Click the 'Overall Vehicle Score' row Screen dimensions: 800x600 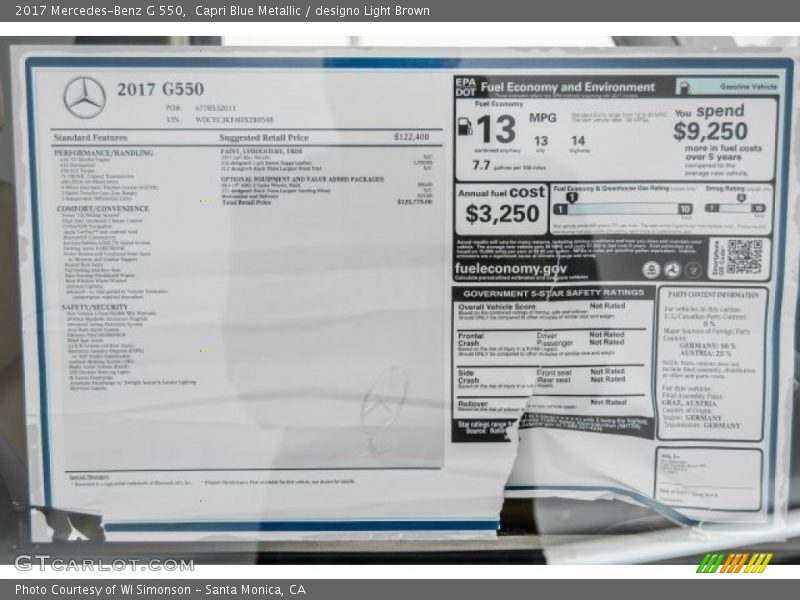point(552,312)
